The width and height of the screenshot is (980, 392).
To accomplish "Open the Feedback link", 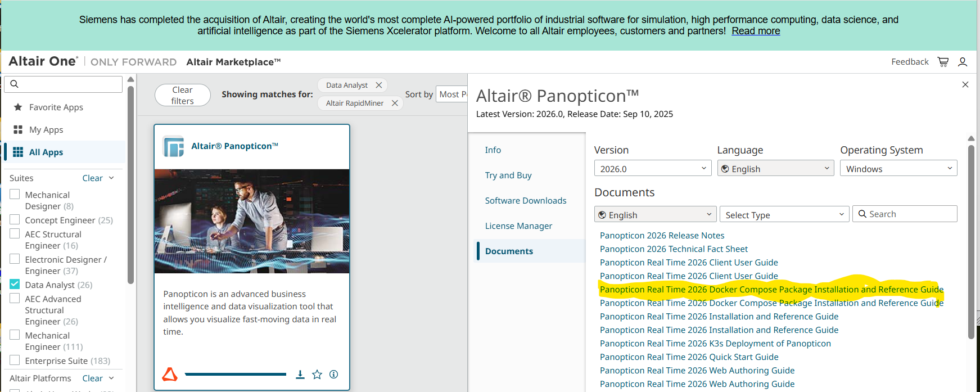I will pyautogui.click(x=910, y=62).
